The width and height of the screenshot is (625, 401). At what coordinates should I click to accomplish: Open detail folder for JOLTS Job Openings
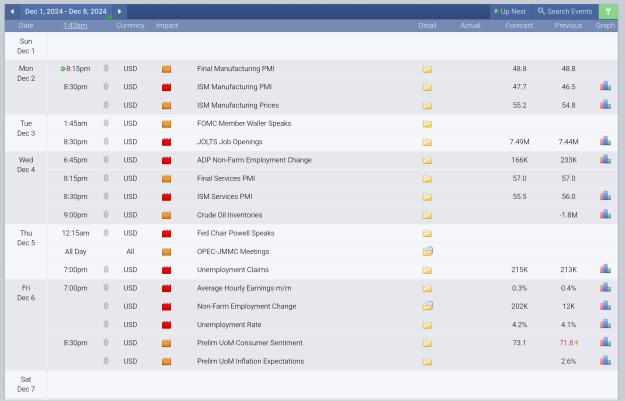[427, 142]
